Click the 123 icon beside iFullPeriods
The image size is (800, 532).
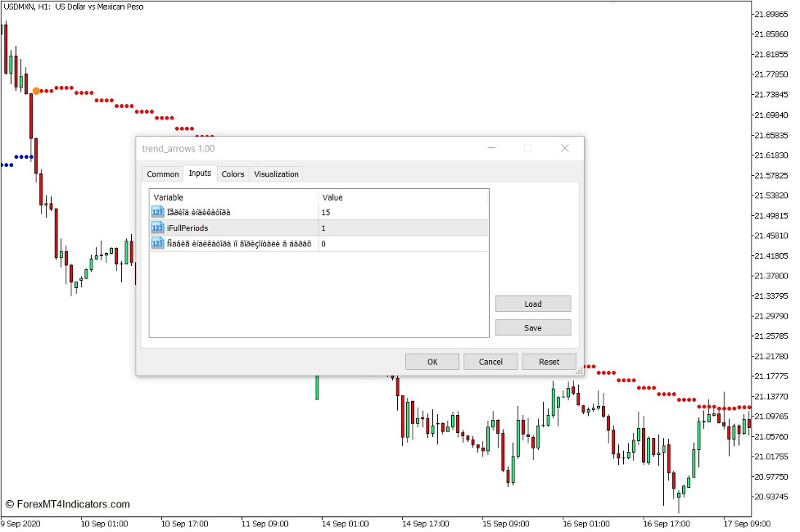click(157, 228)
